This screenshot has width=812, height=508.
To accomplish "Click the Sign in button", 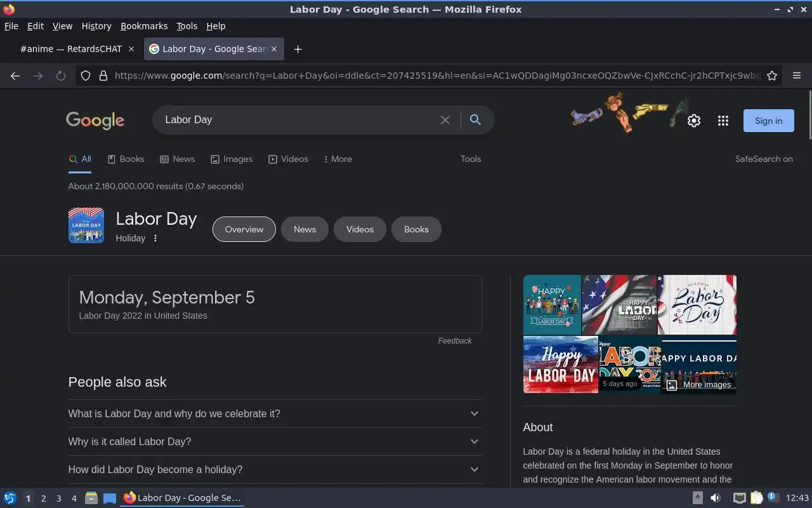I will pos(768,121).
